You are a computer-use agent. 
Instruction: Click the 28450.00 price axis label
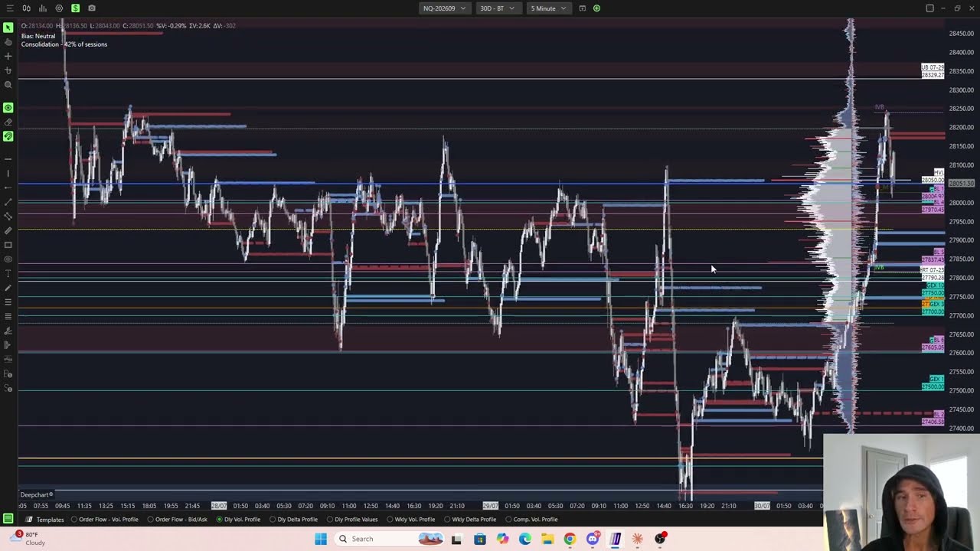[961, 34]
